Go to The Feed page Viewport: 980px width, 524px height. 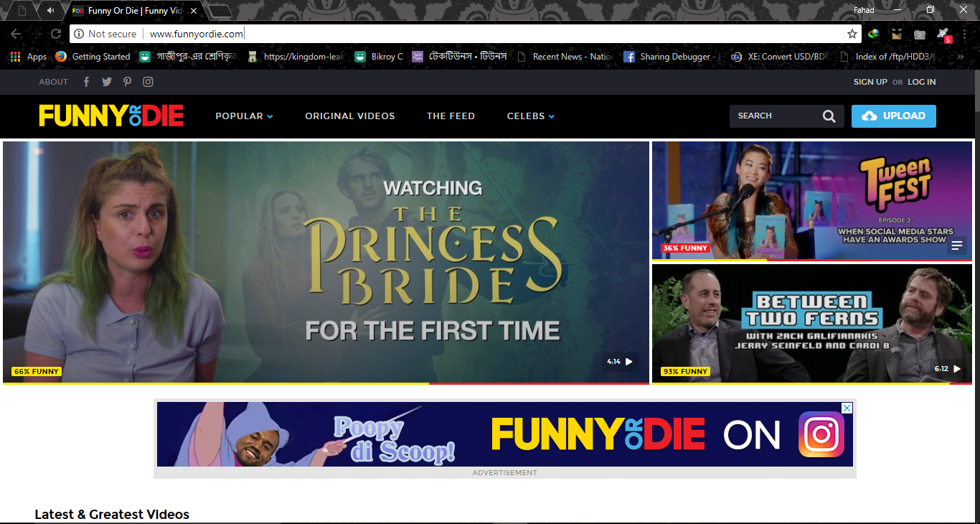click(451, 116)
